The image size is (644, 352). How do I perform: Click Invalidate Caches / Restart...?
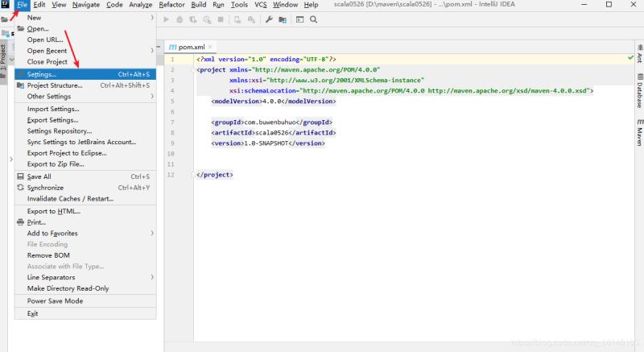pos(70,199)
